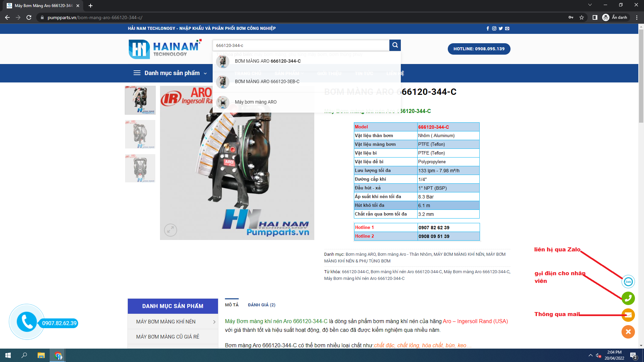This screenshot has width=644, height=362.
Task: Click the muted volume tray icon
Action: click(598, 355)
